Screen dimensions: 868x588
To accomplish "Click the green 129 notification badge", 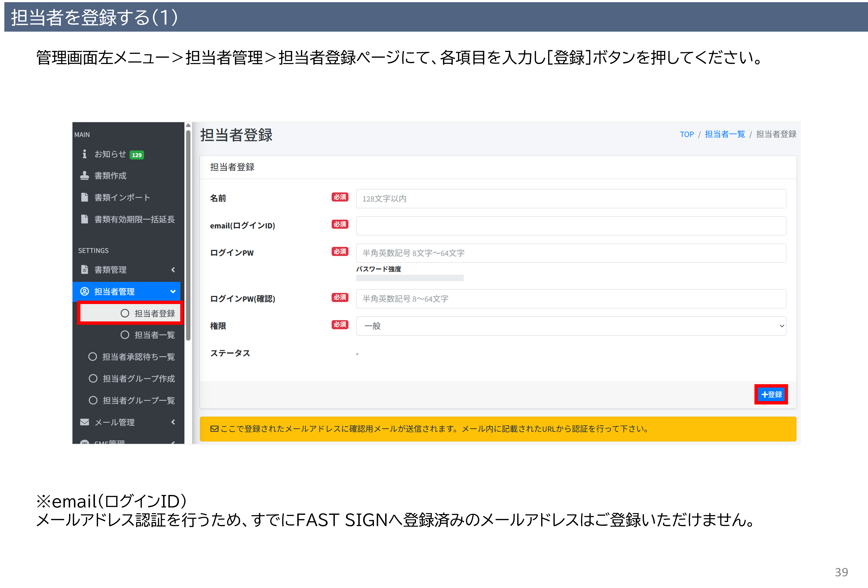I will pyautogui.click(x=137, y=155).
